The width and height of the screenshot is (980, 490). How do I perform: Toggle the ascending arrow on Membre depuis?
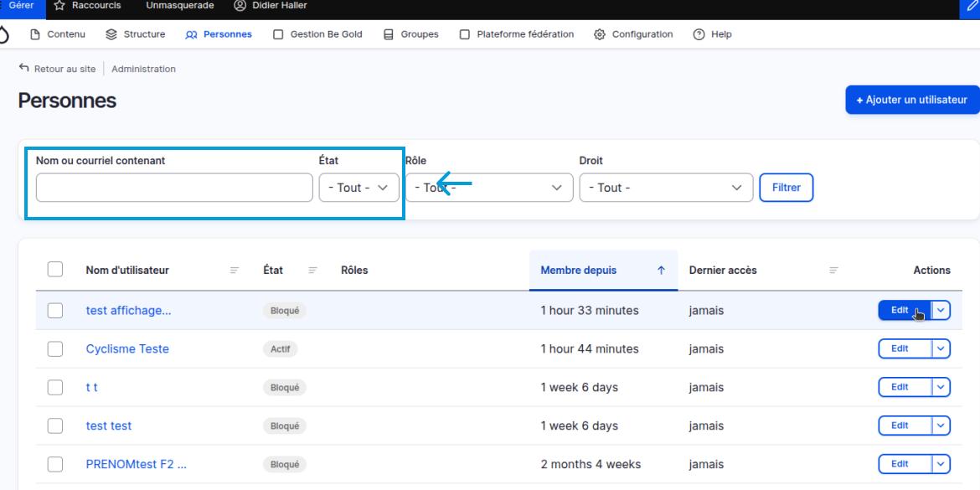[x=661, y=271]
